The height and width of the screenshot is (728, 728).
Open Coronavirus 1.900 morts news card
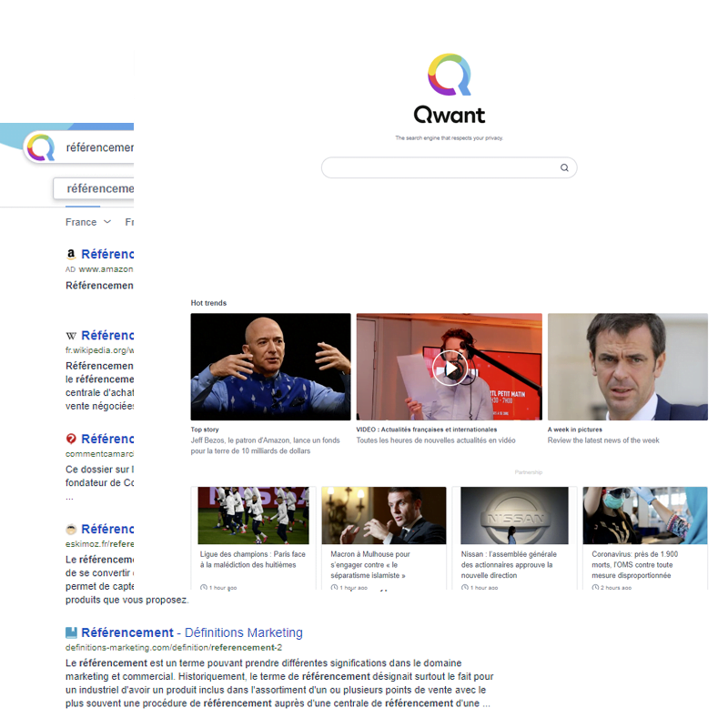[x=645, y=538]
